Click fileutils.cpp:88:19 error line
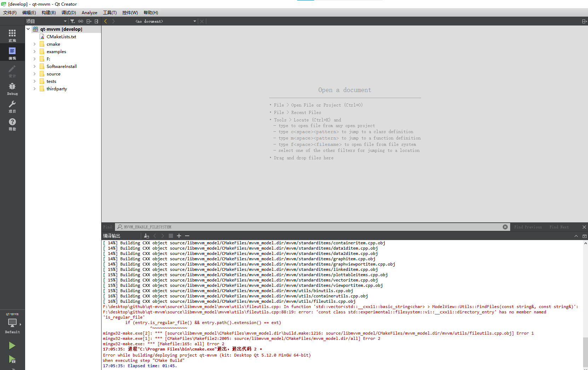 [324, 315]
